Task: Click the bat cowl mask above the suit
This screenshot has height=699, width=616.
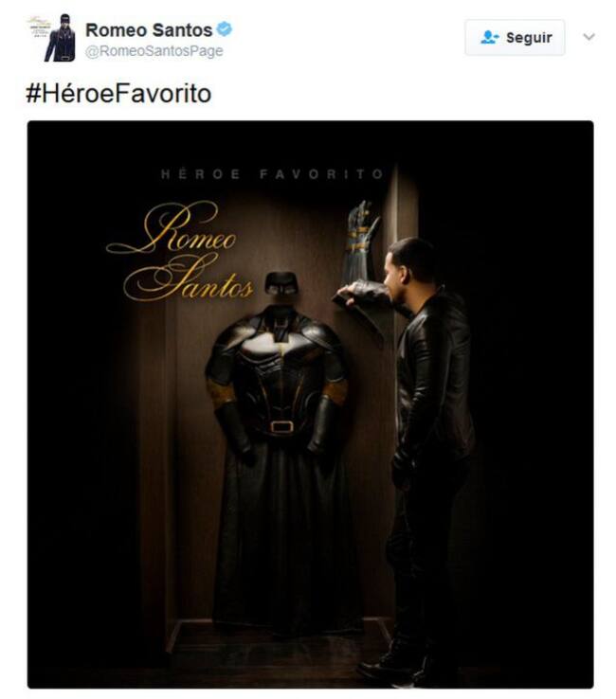Action: [x=281, y=283]
